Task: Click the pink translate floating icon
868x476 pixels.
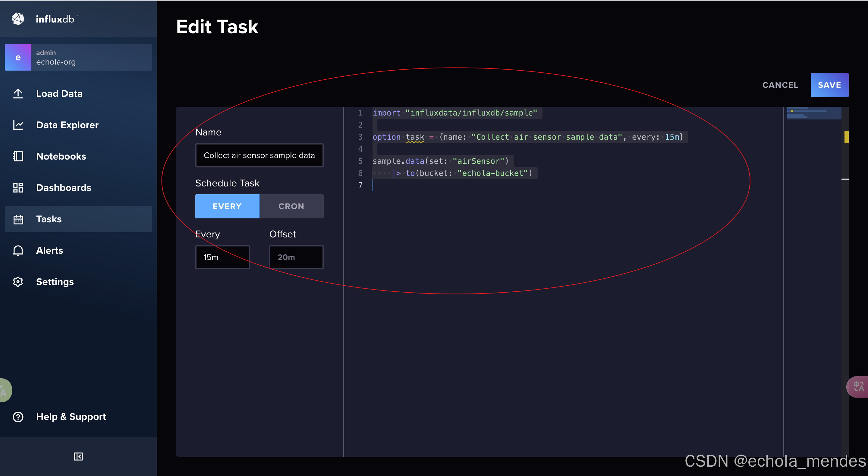Action: (858, 387)
